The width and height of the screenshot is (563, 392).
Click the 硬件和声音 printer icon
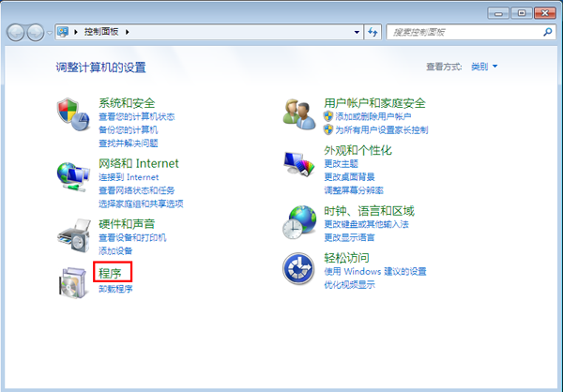click(72, 234)
